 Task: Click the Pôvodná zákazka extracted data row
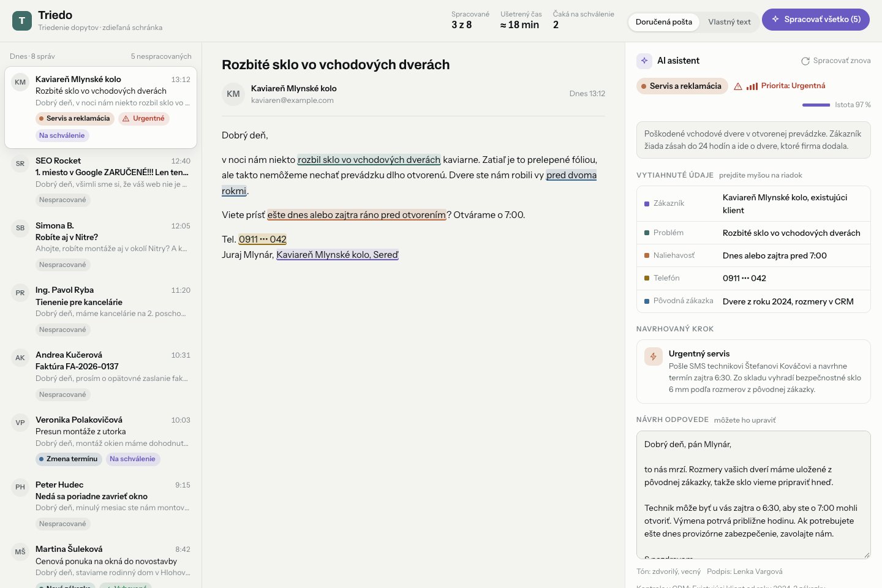pos(753,301)
